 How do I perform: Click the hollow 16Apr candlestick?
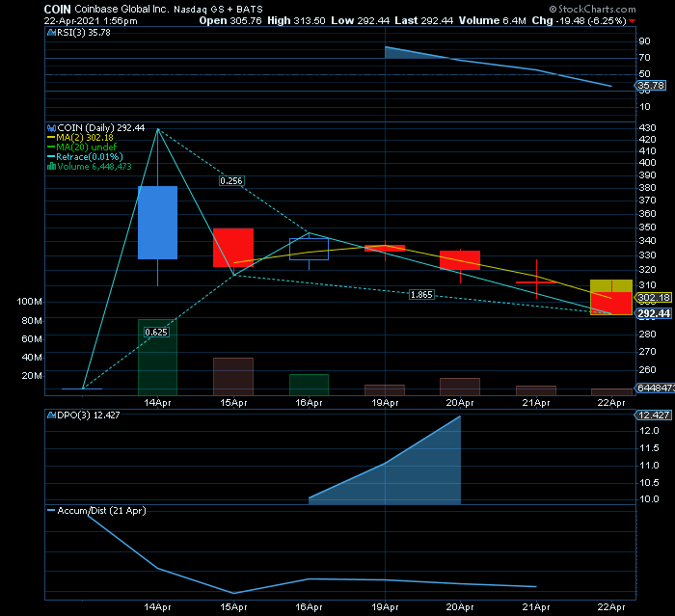point(310,250)
